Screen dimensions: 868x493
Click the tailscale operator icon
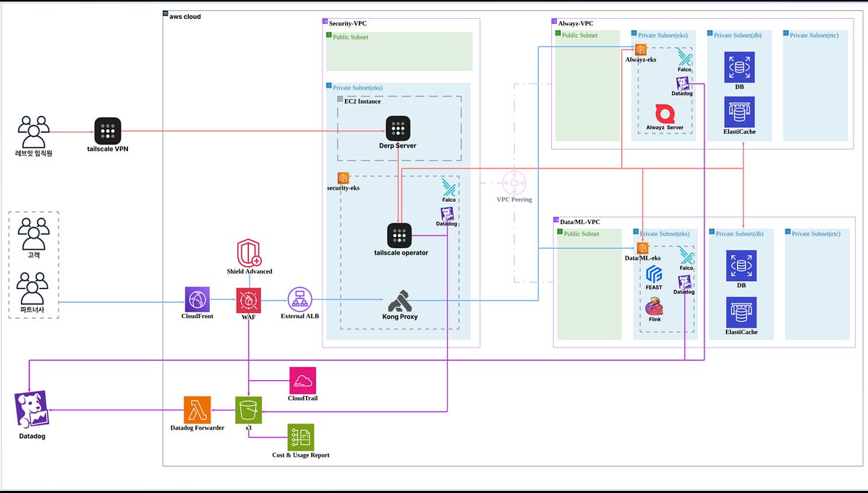point(399,235)
